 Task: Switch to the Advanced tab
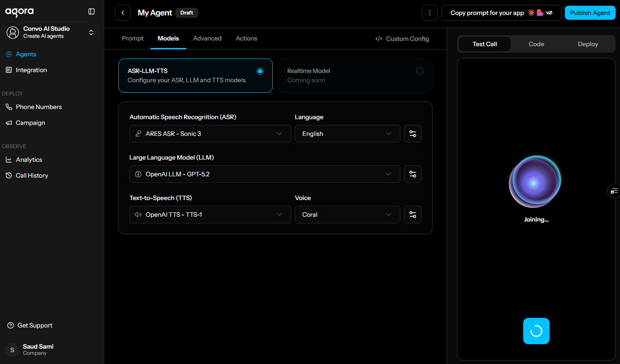[207, 38]
